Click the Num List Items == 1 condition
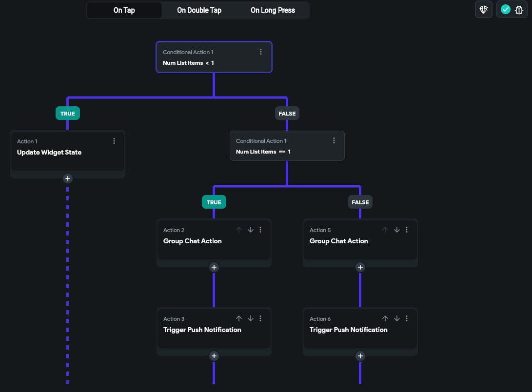This screenshot has width=532, height=392. pos(263,152)
